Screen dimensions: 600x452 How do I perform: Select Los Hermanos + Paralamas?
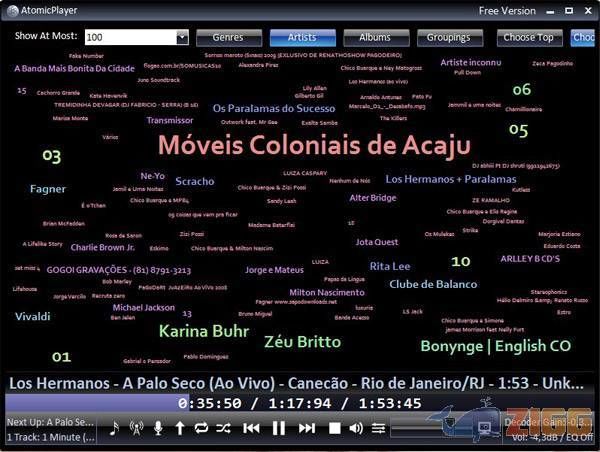click(x=451, y=179)
